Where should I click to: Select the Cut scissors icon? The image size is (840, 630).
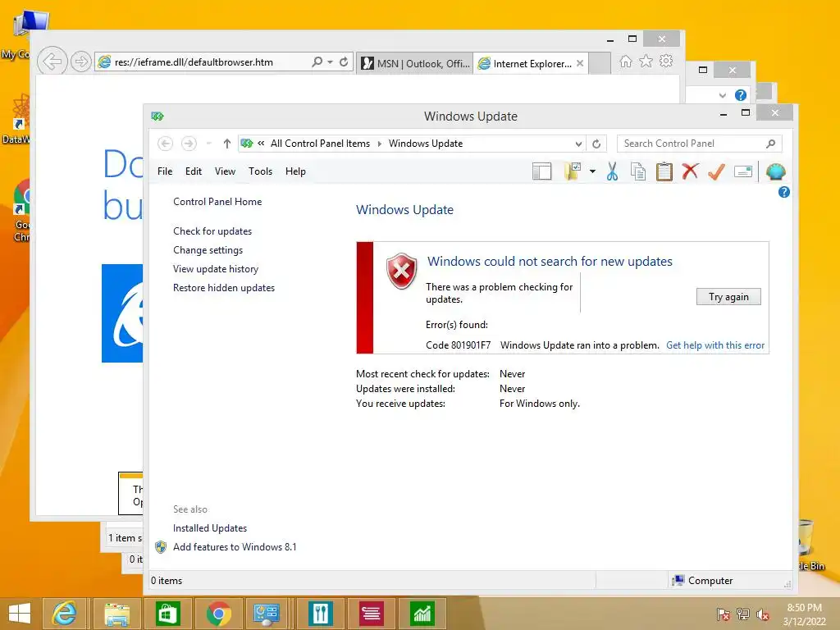612,171
